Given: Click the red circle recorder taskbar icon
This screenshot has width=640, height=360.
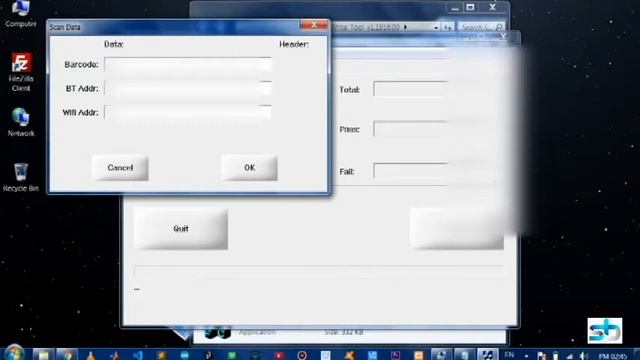Looking at the screenshot, I should pos(302,355).
